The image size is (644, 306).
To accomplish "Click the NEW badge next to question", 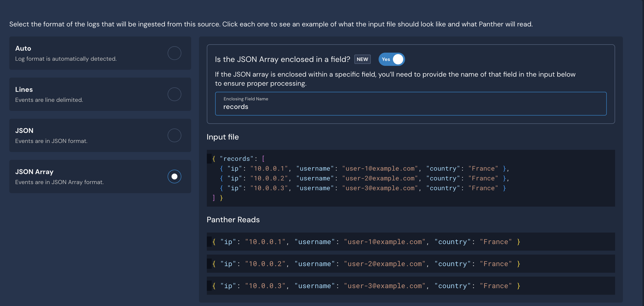I will coord(362,59).
